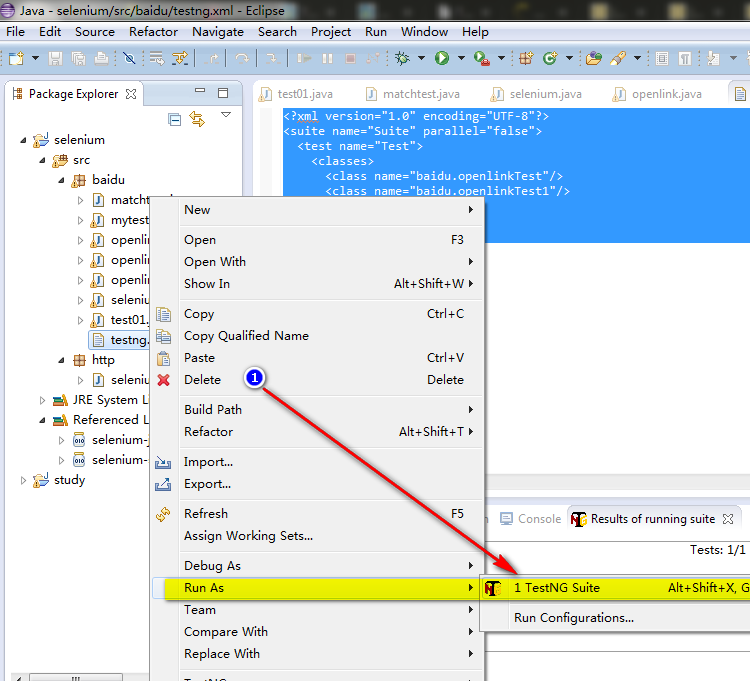Click Collapse All icon in Package Explorer
Screen dimensions: 750x681
[x=175, y=120]
